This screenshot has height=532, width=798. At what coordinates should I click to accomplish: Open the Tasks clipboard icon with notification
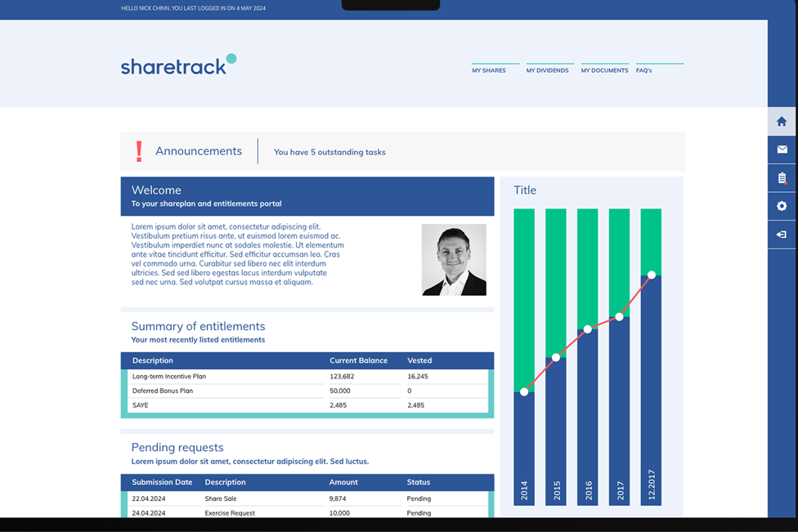(x=782, y=177)
